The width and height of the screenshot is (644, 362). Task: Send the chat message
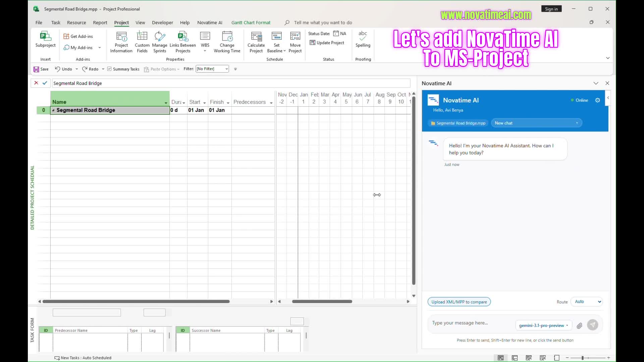coord(593,325)
